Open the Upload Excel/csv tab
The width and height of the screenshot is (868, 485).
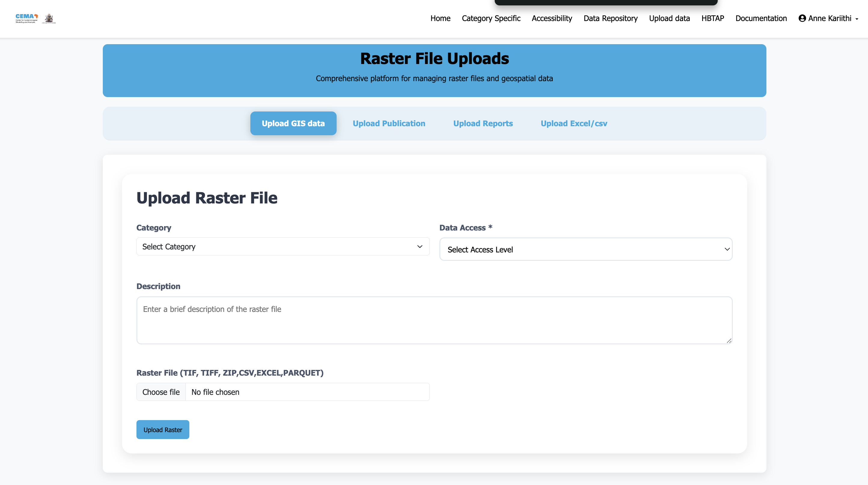coord(574,123)
